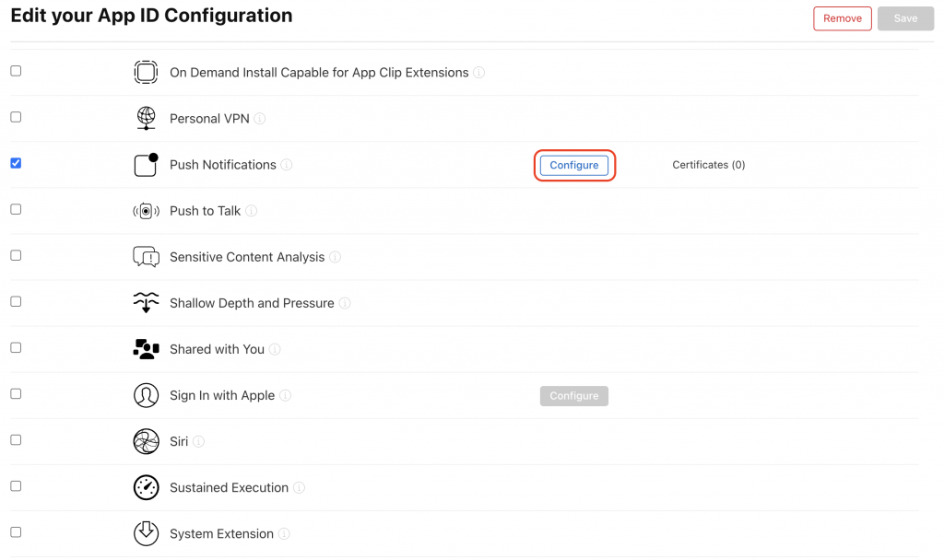Click the Sensitive Content Analysis speech bubble icon
944x560 pixels.
click(146, 257)
